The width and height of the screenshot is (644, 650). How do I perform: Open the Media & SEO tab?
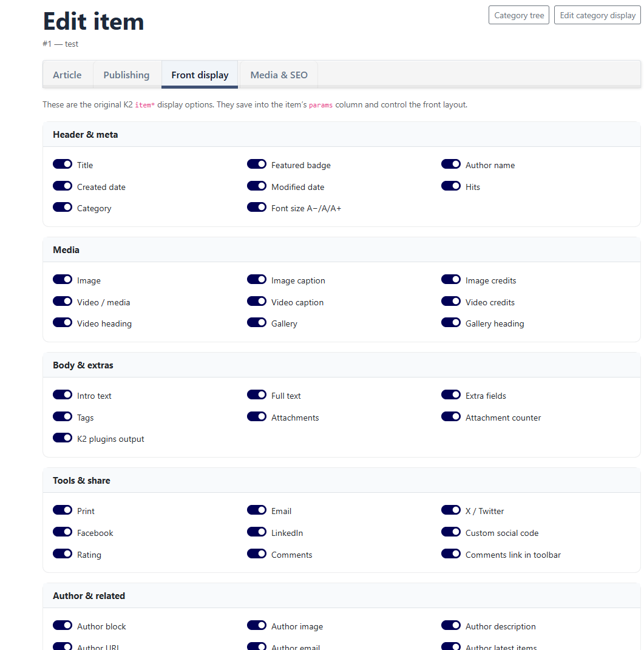[x=279, y=75]
